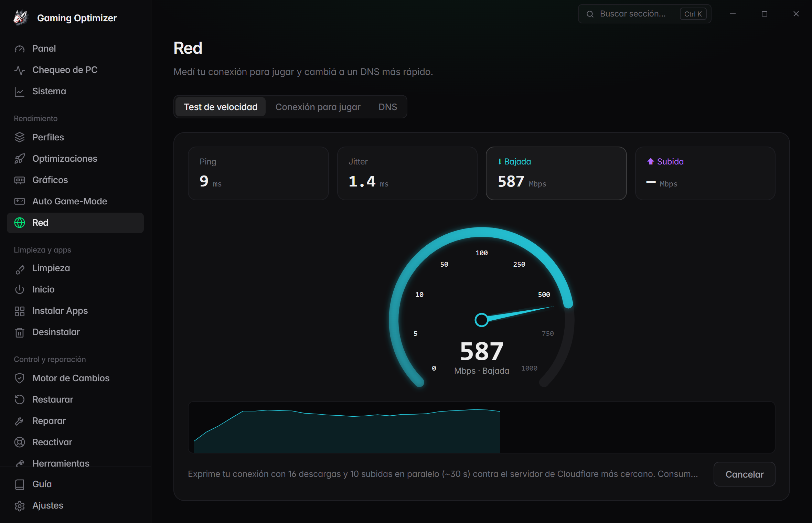Viewport: 812px width, 523px height.
Task: Click the speedometer needle hub
Action: tap(481, 320)
